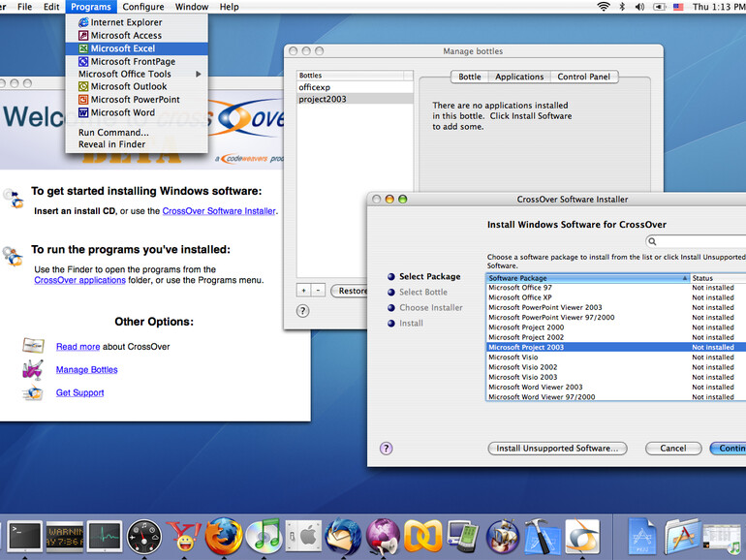Launch iTunes from the dock
Viewport: 746px width, 560px height.
[263, 536]
